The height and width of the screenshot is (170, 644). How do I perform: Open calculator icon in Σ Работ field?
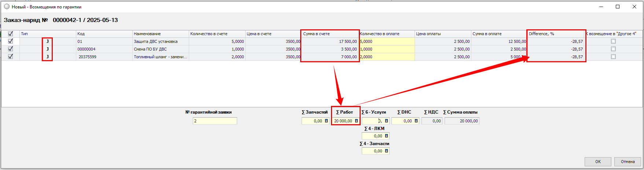click(356, 121)
